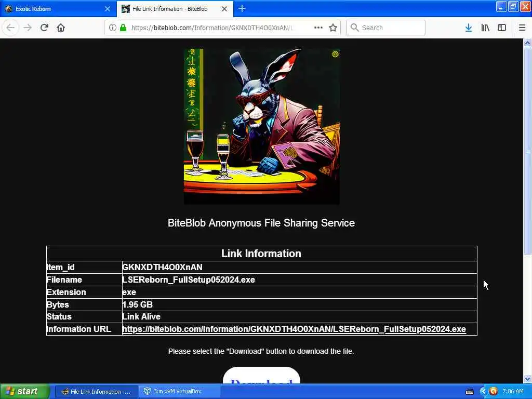Close the Exotic Reborn tab
Screen dimensions: 532x399
[108, 9]
